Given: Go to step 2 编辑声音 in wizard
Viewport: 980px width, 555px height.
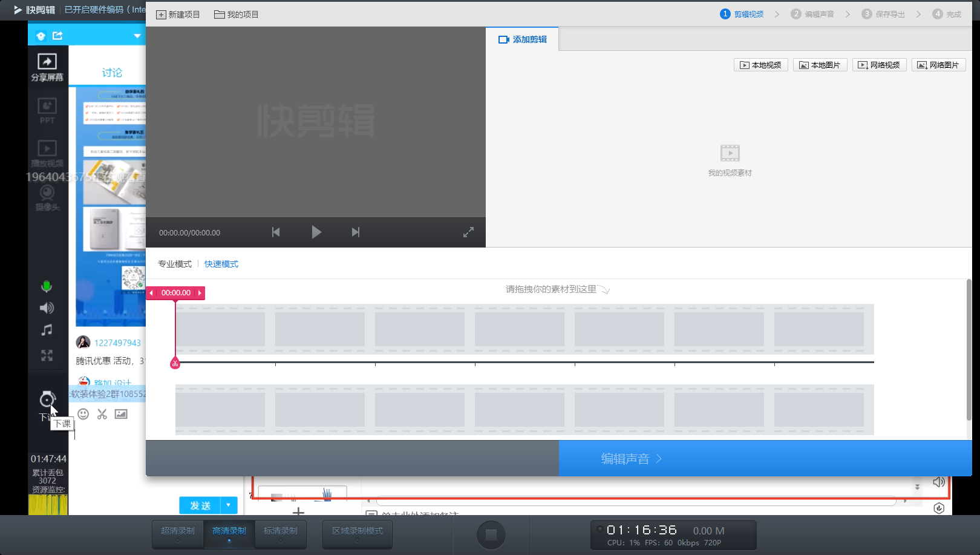Looking at the screenshot, I should (812, 14).
